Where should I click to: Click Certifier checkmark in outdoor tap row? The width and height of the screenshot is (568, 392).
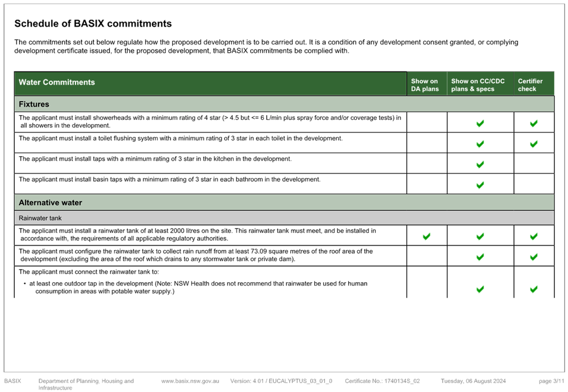pos(534,289)
